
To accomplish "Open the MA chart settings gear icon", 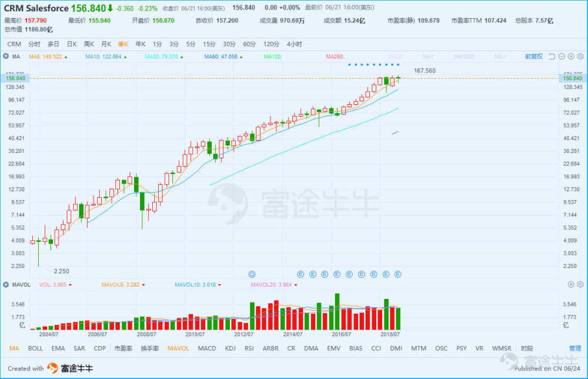I will point(580,56).
